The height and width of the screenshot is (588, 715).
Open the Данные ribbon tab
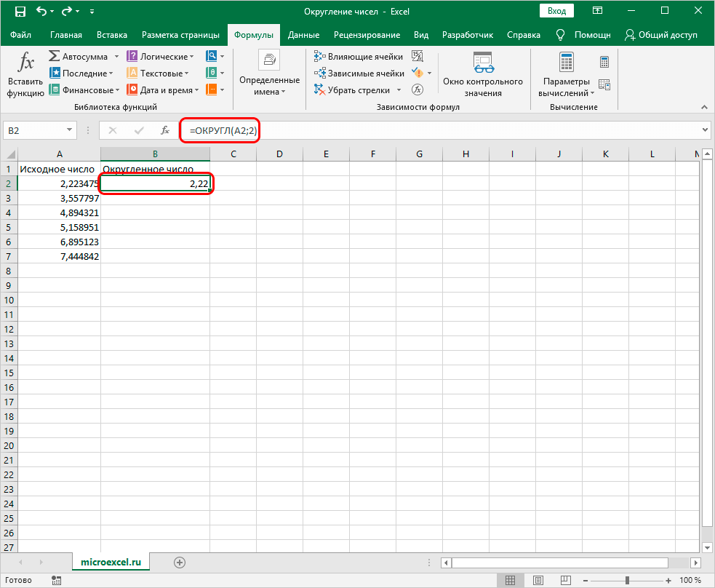[303, 35]
